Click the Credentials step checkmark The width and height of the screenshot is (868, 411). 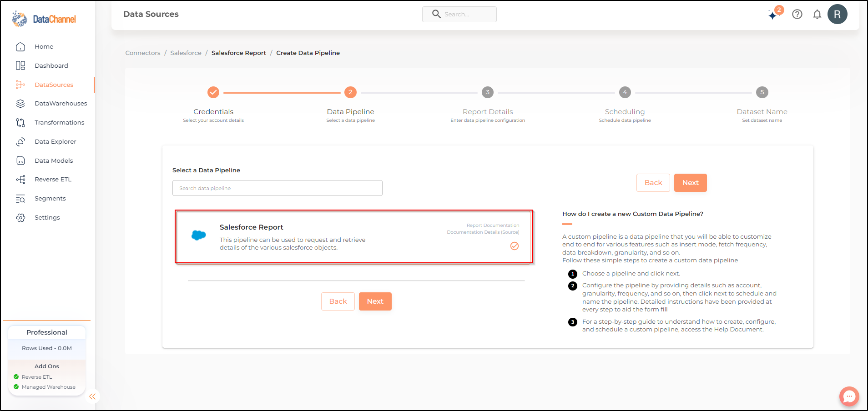(213, 92)
